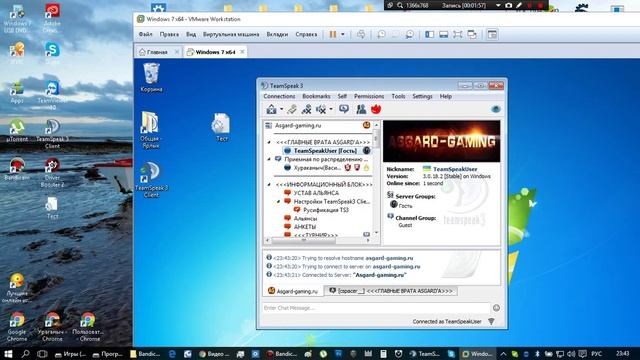Click the TeamSpeak Connect to server icon
640x360 pixels.
[271, 109]
